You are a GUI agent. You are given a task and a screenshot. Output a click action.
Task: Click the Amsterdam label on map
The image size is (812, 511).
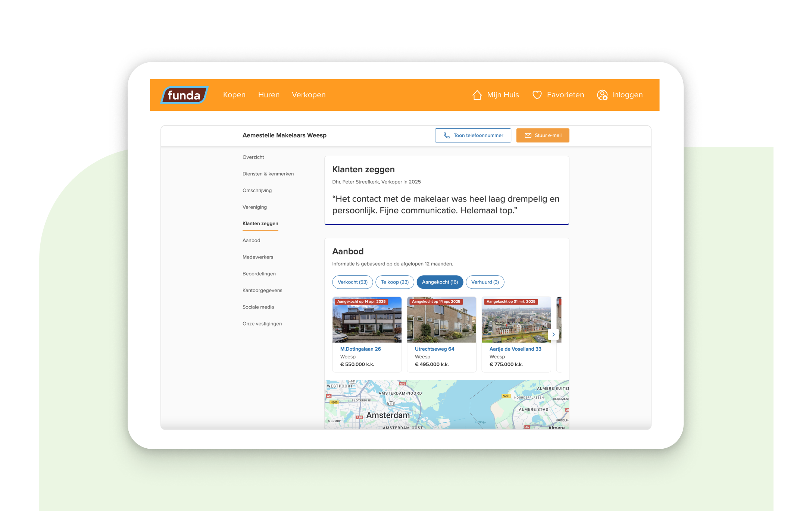[388, 415]
